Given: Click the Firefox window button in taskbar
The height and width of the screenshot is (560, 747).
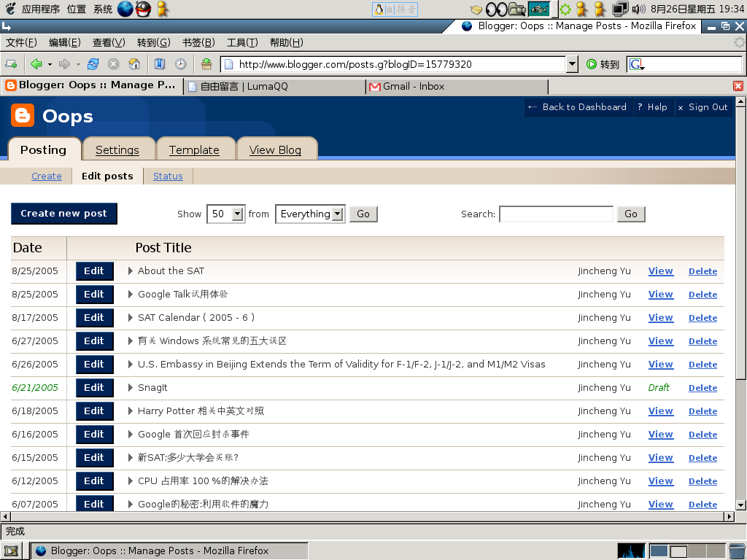Looking at the screenshot, I should tap(169, 551).
